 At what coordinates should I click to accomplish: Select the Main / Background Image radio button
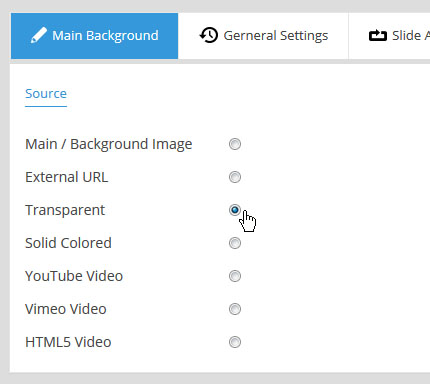(x=235, y=144)
